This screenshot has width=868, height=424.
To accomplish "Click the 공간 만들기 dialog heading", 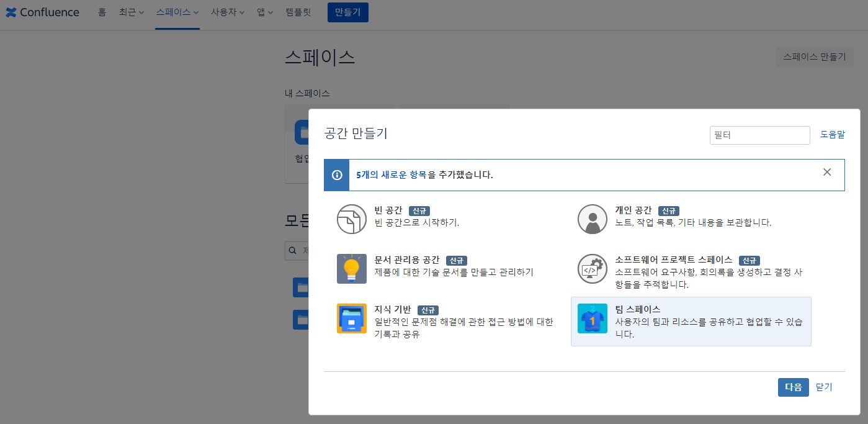I will pyautogui.click(x=356, y=133).
